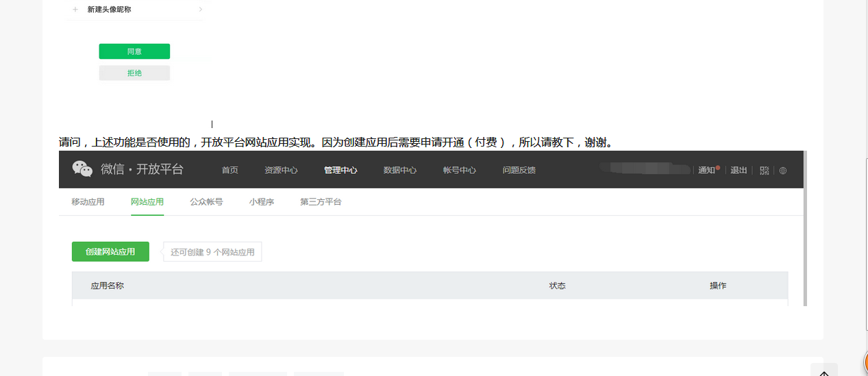This screenshot has height=376, width=868.
Task: Switch to the 公众帐号 tab
Action: coord(207,202)
